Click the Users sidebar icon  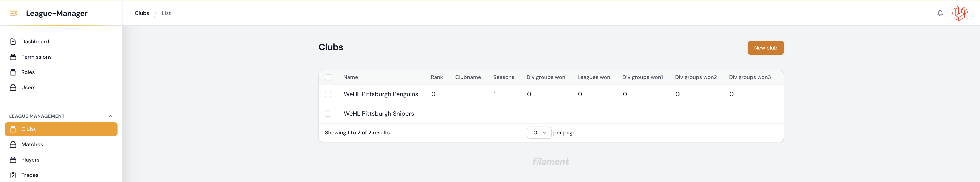coord(13,87)
